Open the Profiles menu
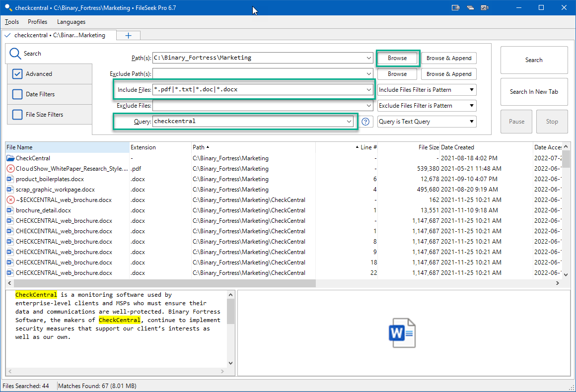The height and width of the screenshot is (392, 576). coord(37,22)
